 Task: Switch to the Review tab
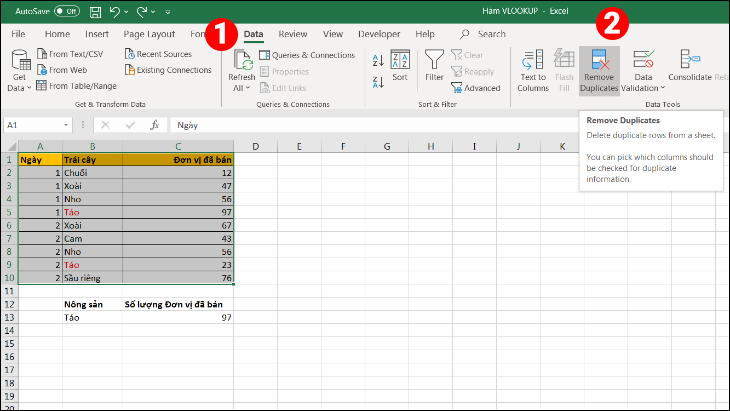tap(293, 34)
